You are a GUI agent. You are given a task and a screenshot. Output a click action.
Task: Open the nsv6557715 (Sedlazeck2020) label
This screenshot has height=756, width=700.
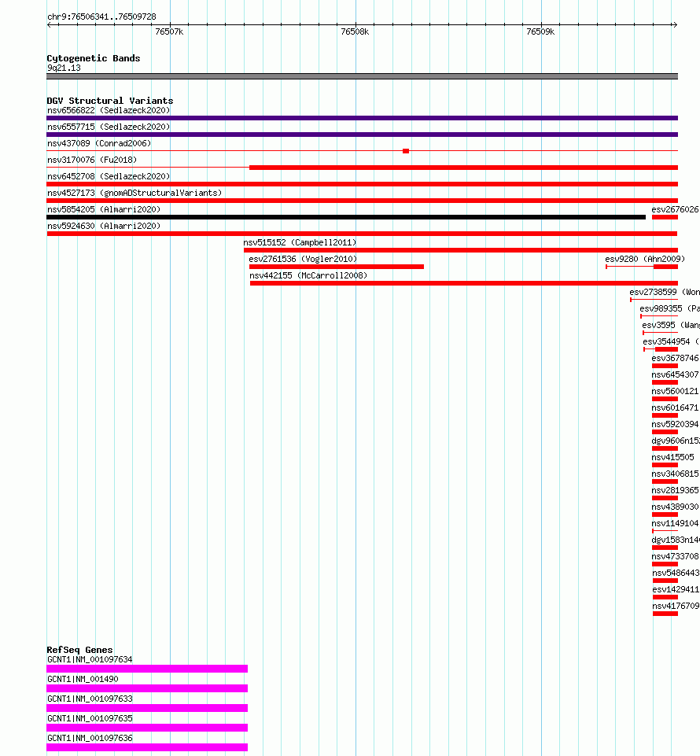click(109, 127)
